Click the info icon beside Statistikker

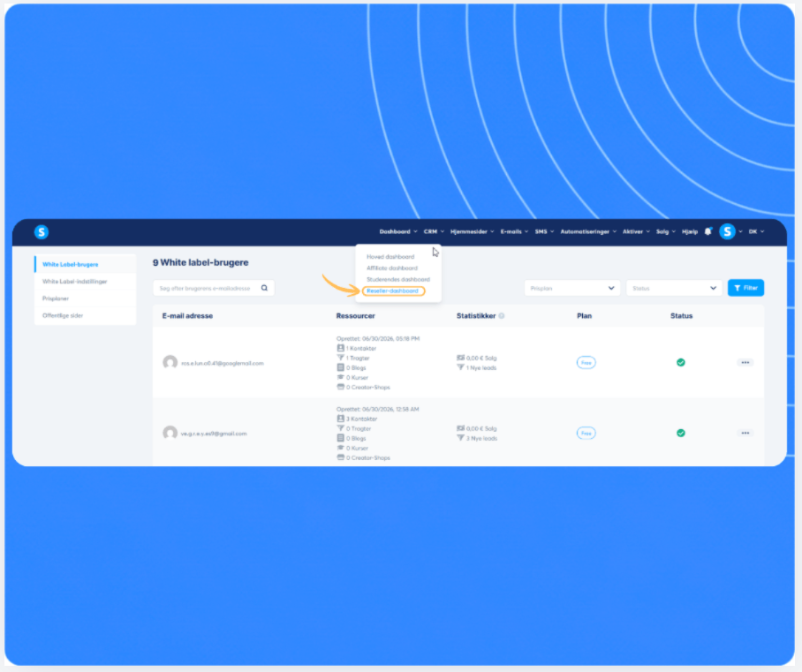[502, 315]
